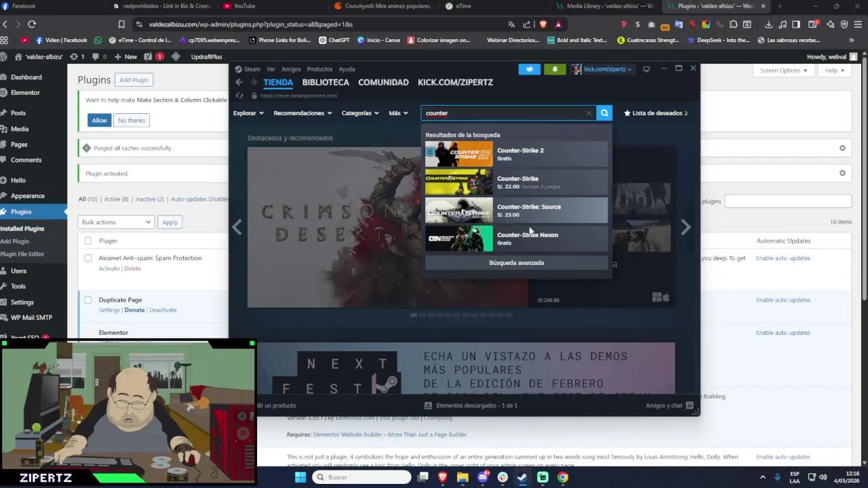Click the Steam search magnifier button

[604, 113]
